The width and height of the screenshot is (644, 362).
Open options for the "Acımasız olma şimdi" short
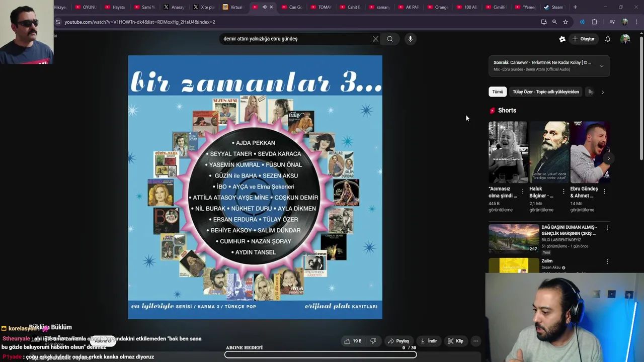click(x=523, y=192)
